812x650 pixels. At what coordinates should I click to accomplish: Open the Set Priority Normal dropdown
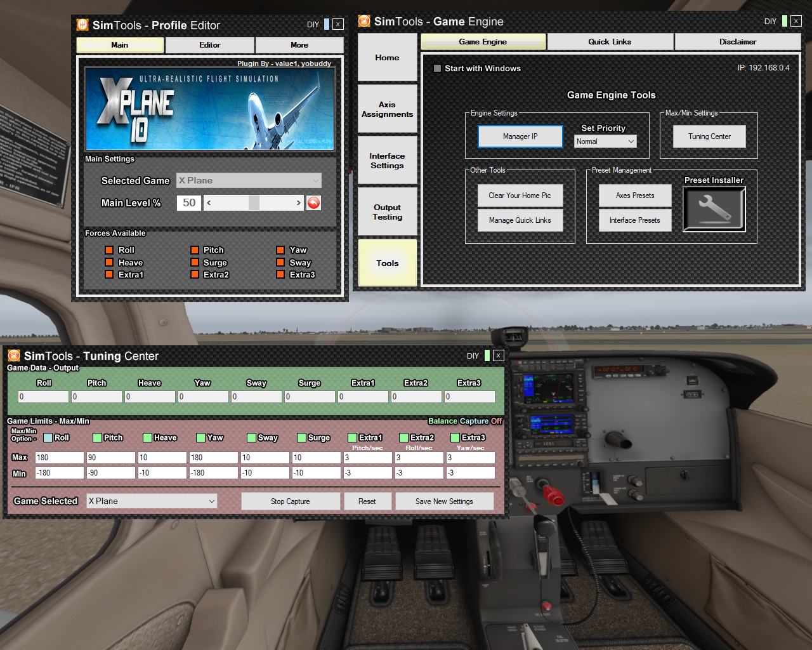[605, 142]
